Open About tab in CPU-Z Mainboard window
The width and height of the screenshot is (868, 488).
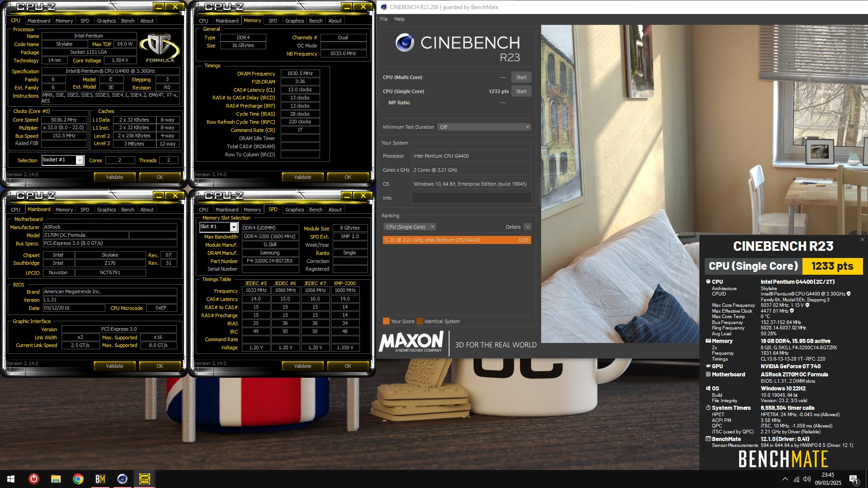[147, 210]
